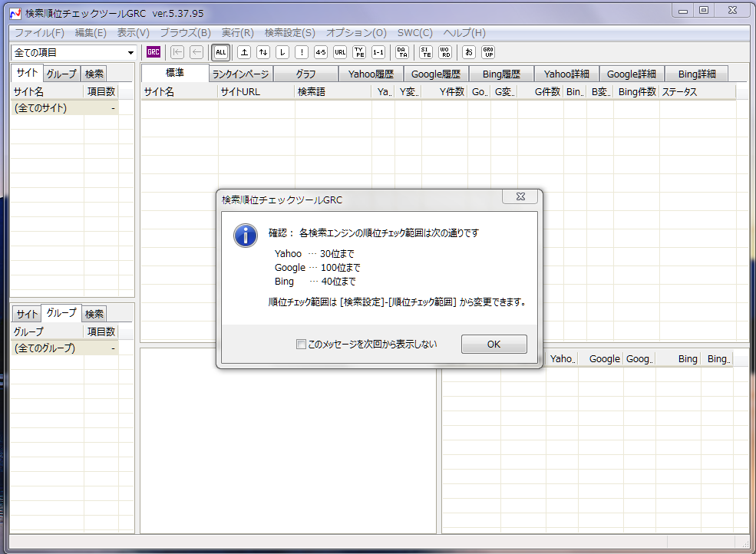756x554 pixels.
Task: Select サイト tab in lower left panel
Action: click(x=27, y=315)
